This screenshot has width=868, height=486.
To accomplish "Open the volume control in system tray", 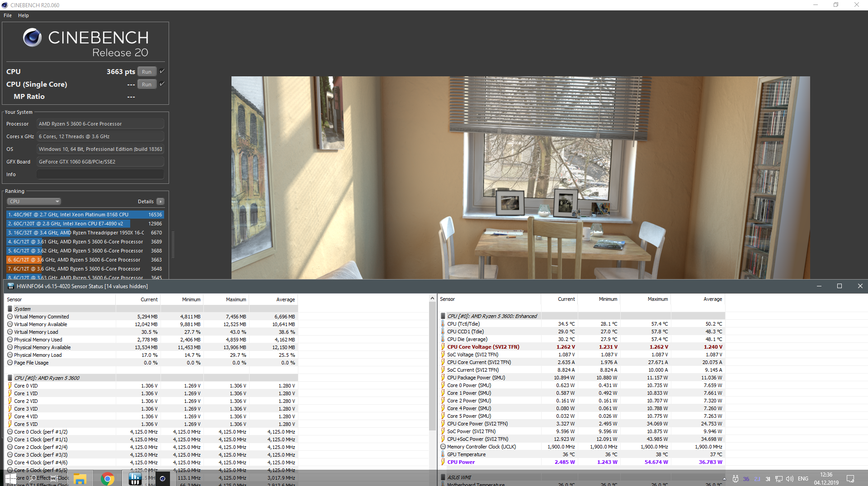I will (790, 479).
